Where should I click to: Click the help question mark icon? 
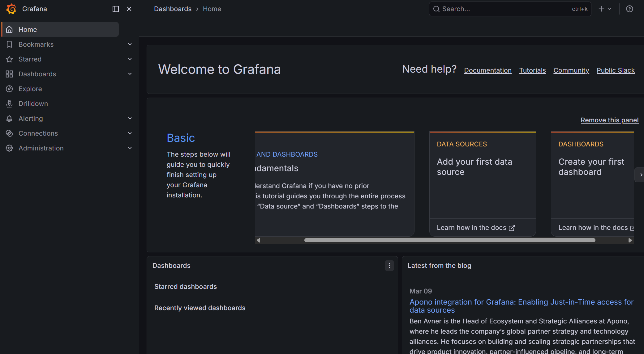(629, 9)
